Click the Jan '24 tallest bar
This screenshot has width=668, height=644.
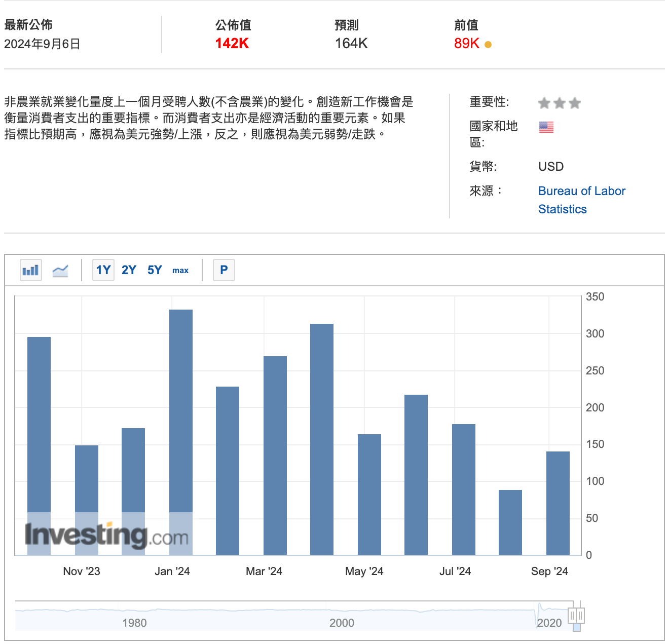pyautogui.click(x=181, y=432)
